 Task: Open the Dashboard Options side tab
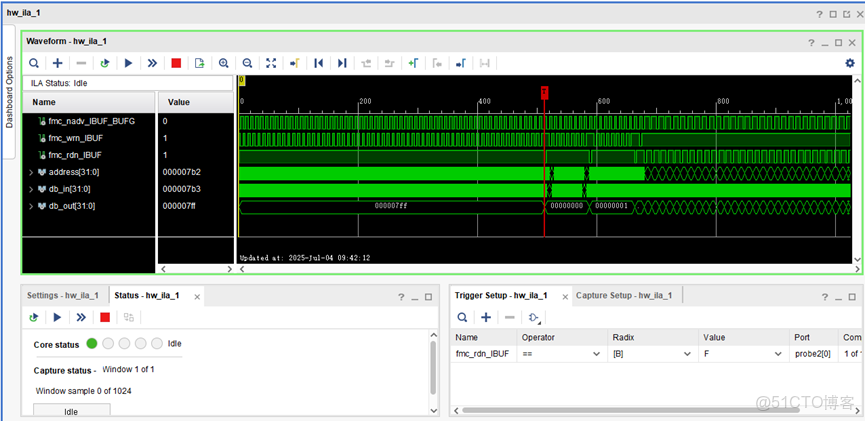pyautogui.click(x=9, y=92)
